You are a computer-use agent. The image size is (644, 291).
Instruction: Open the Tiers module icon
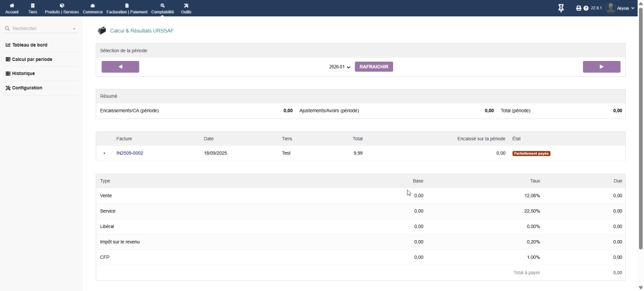coord(33,6)
